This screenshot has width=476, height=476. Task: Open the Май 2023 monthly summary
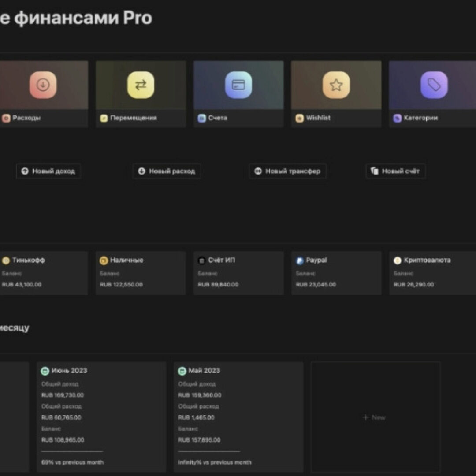(238, 416)
